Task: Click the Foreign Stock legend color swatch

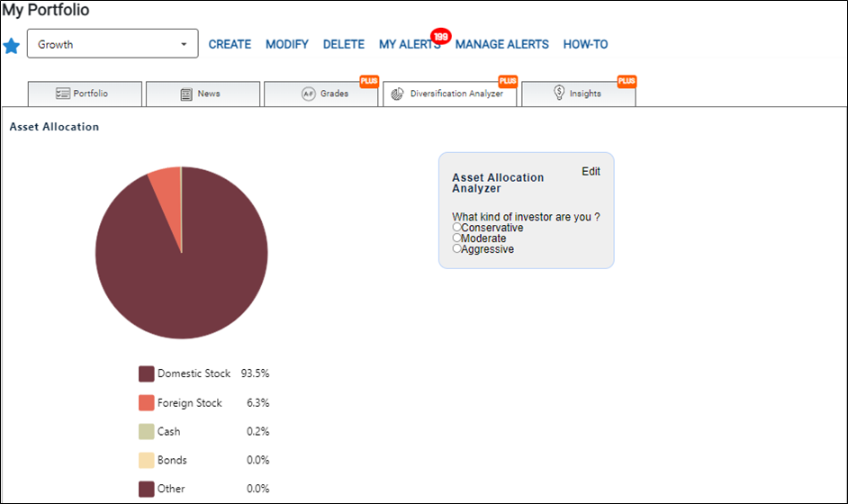Action: (147, 403)
